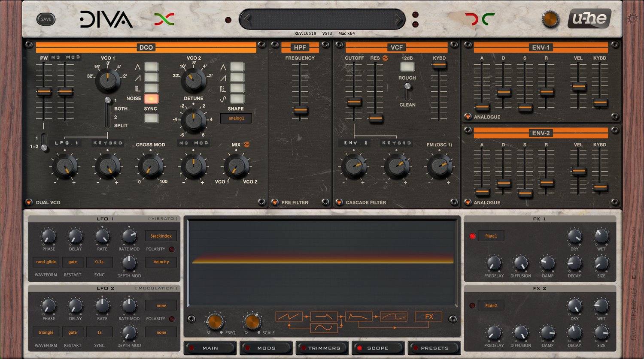The width and height of the screenshot is (644, 359).
Task: Click the sine wave block in the signal flow
Action: click(x=324, y=328)
